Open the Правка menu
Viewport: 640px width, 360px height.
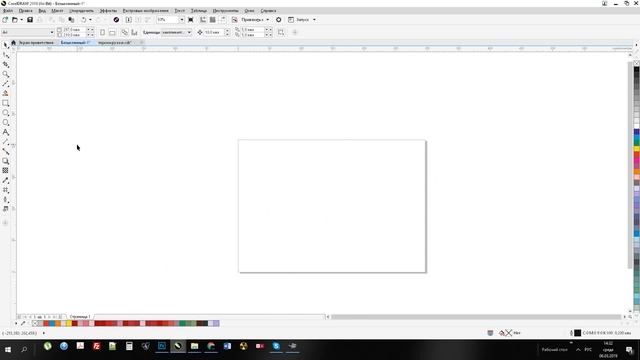(26, 11)
